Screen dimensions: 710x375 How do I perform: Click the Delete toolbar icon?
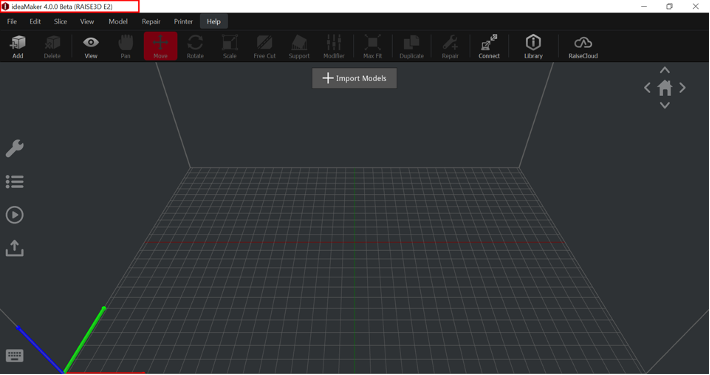click(x=52, y=46)
